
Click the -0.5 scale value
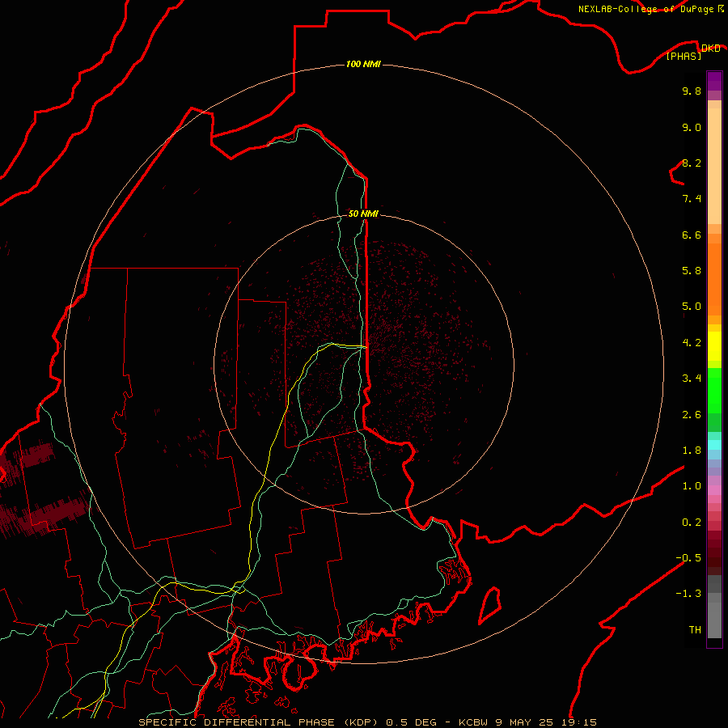[x=688, y=558]
